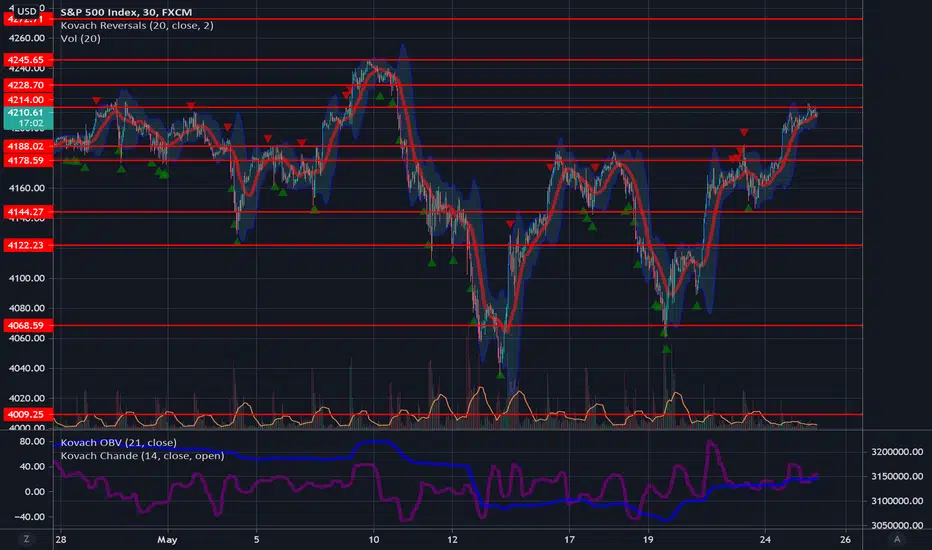This screenshot has height=550, width=932.
Task: Select the 4122.23 red level tag
Action: pyautogui.click(x=28, y=245)
